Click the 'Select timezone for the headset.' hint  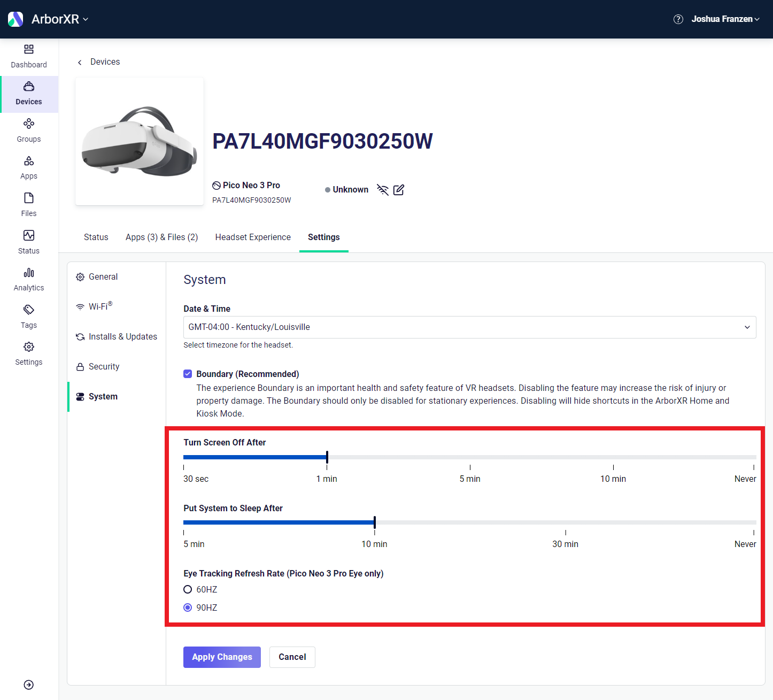click(238, 345)
